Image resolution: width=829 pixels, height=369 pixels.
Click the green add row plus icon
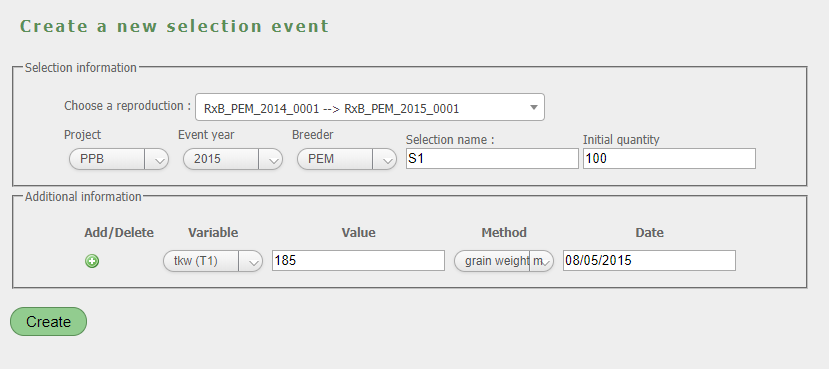tap(92, 261)
